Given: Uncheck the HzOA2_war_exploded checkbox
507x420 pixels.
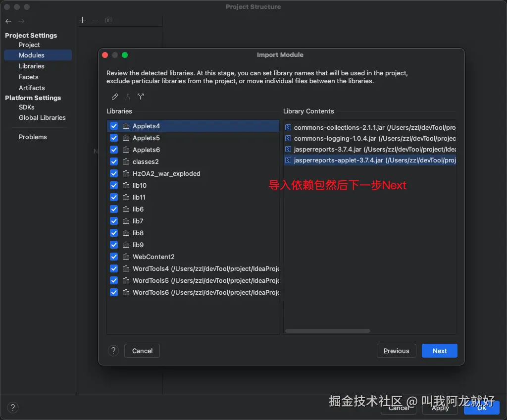Looking at the screenshot, I should click(x=114, y=173).
